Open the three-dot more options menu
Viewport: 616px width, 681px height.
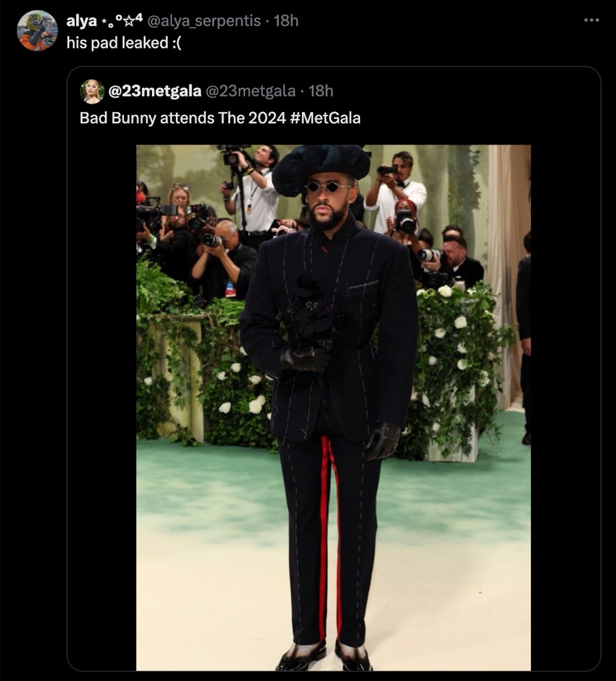tap(591, 20)
